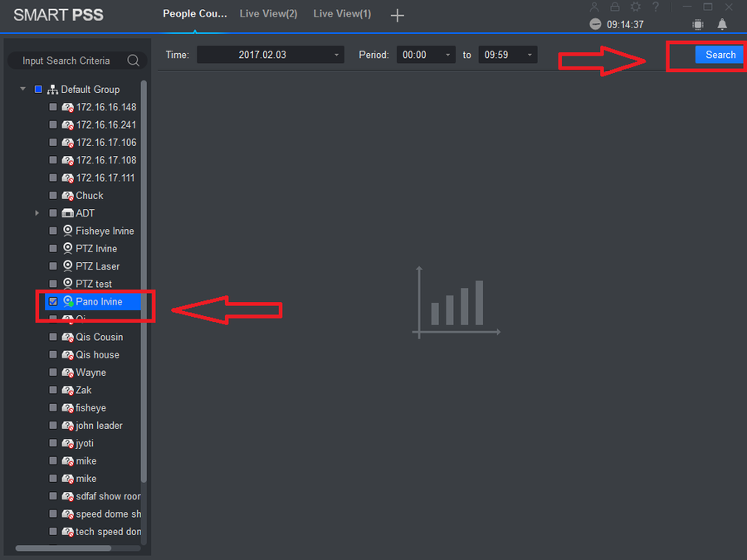
Task: Click the offline camera icon for 172.16.17.108
Action: tap(68, 160)
